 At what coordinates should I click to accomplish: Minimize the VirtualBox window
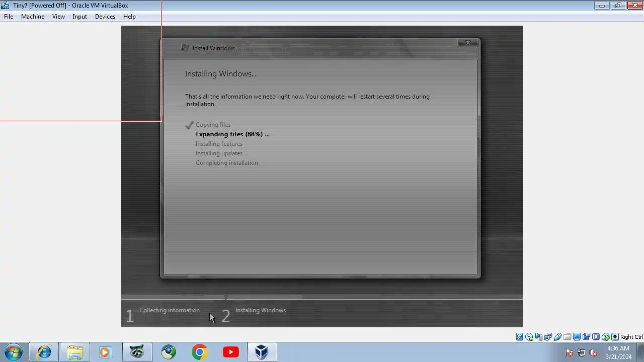[602, 6]
